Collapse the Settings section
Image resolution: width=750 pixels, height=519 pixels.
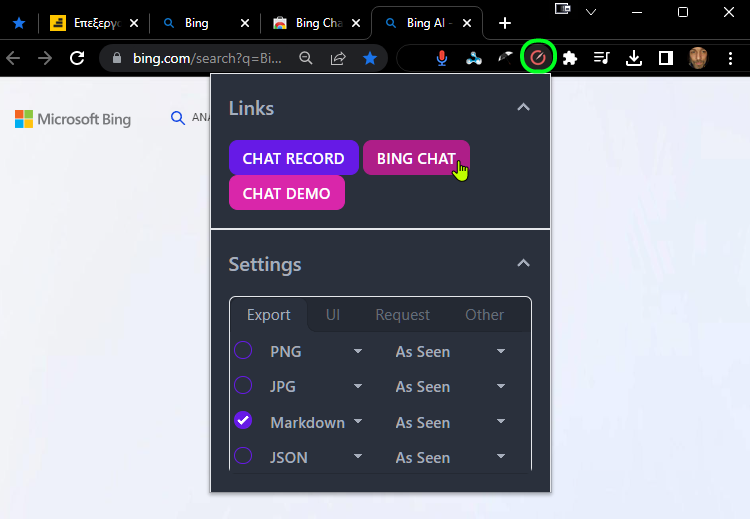coord(523,263)
